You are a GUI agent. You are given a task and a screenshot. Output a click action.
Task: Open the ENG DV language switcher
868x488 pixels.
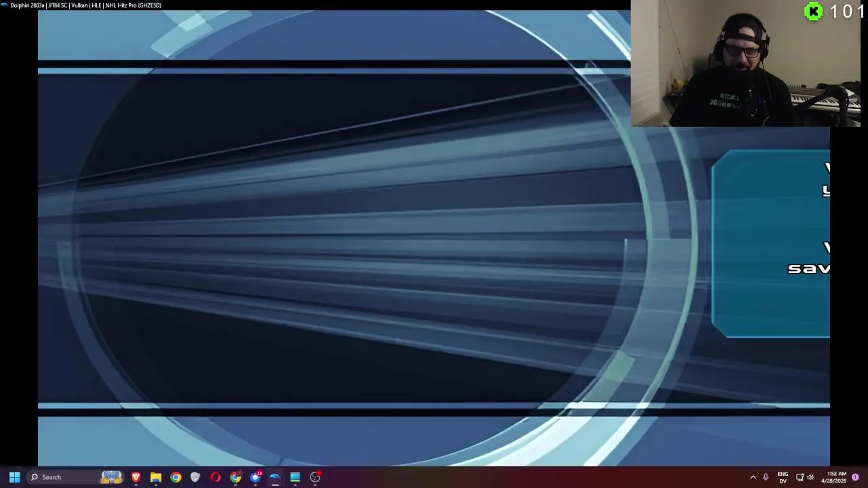(x=783, y=477)
